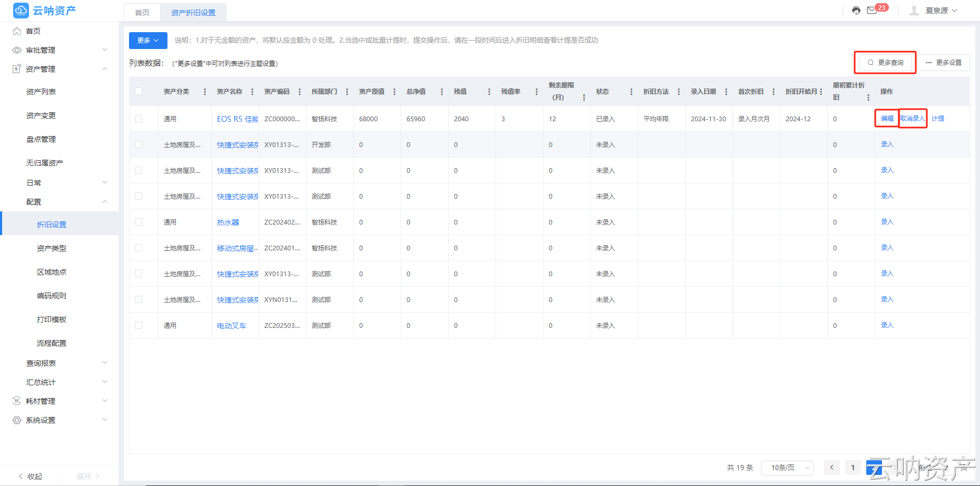Click 取消录入 for the EOS R5 row
Screen dimensions: 980x486
pos(913,119)
